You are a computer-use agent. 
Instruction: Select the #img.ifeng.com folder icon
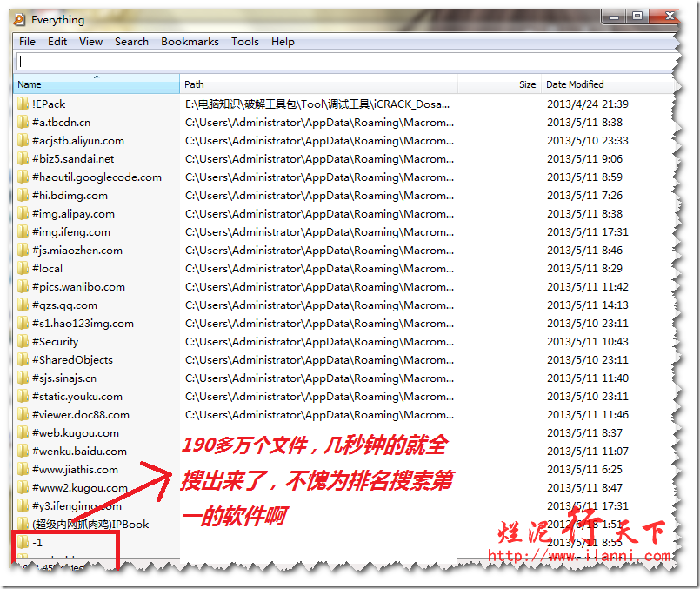click(23, 232)
